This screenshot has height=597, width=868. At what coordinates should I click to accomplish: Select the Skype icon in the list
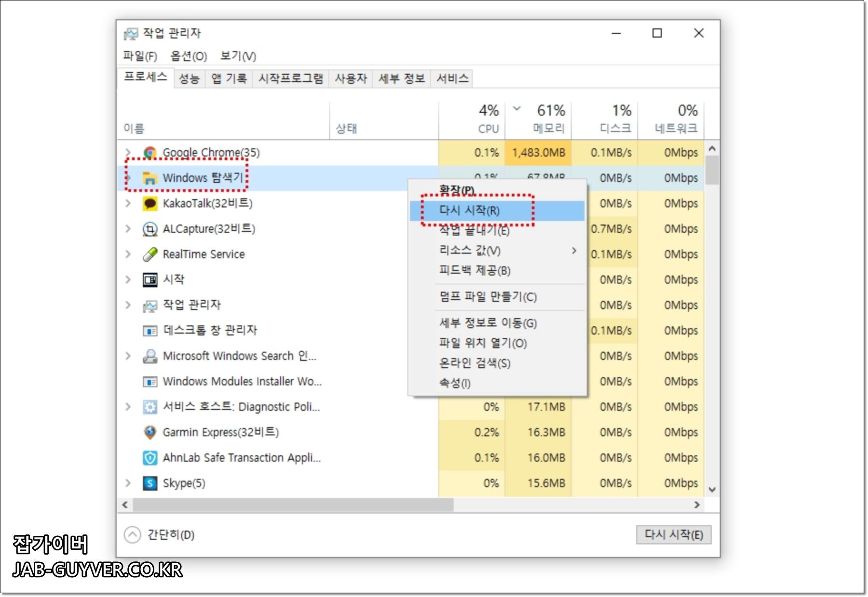[149, 483]
